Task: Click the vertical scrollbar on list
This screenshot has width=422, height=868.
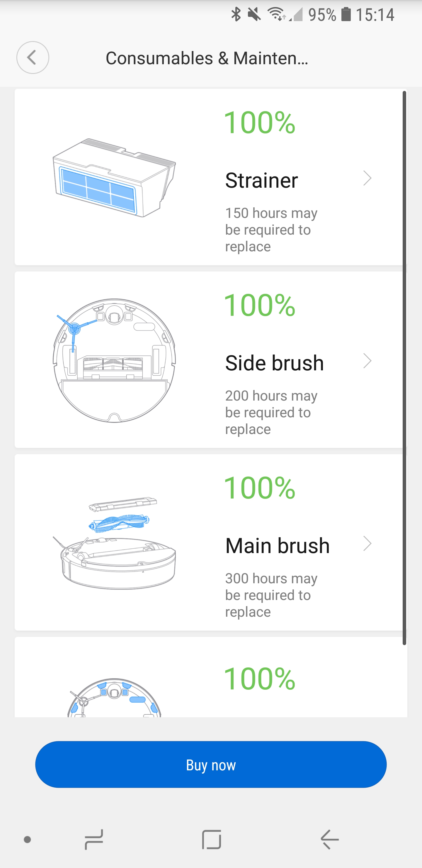Action: click(404, 367)
